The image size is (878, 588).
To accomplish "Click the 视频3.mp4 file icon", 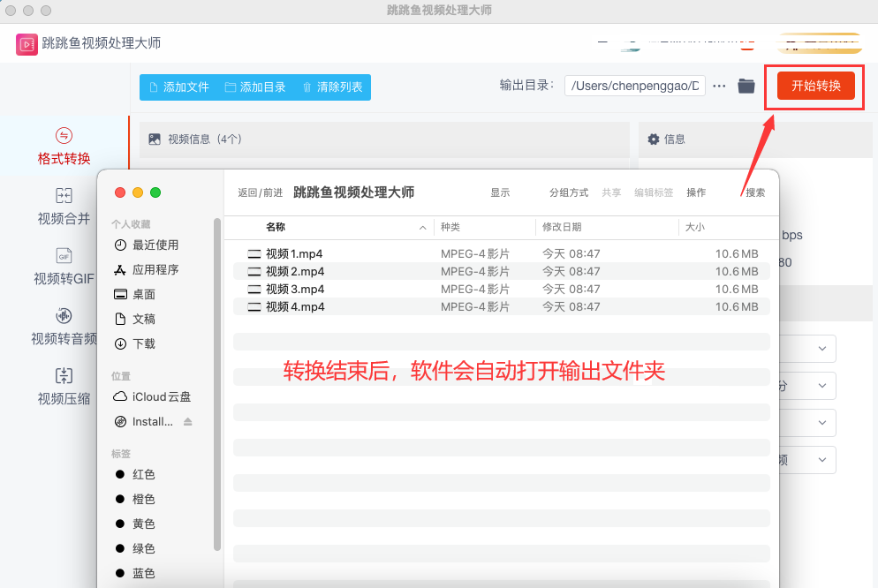I will click(254, 290).
